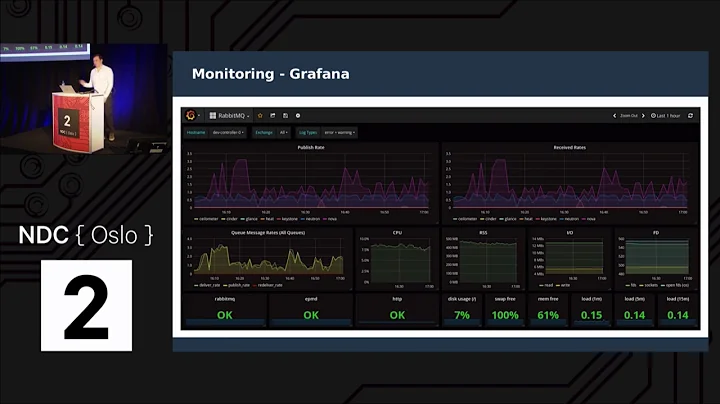Toggle cinder series in Publish Rate legend
Screen dimensions: 720x404
tap(230, 219)
